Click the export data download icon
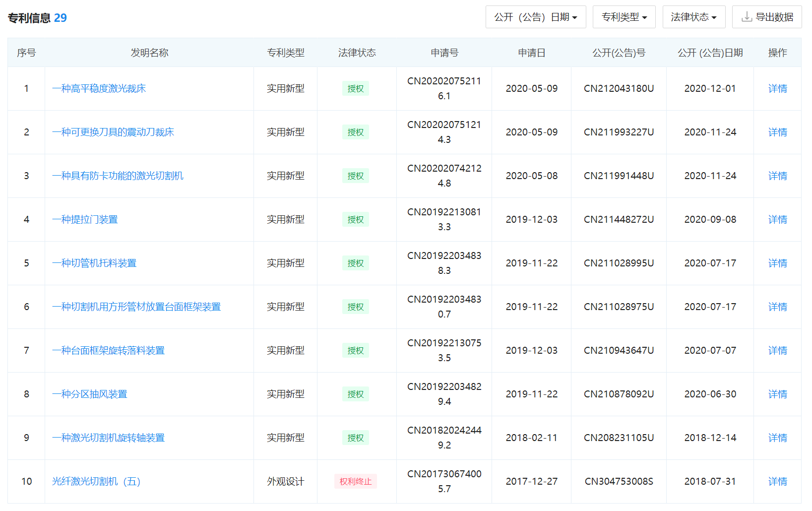The width and height of the screenshot is (812, 511). 747,17
